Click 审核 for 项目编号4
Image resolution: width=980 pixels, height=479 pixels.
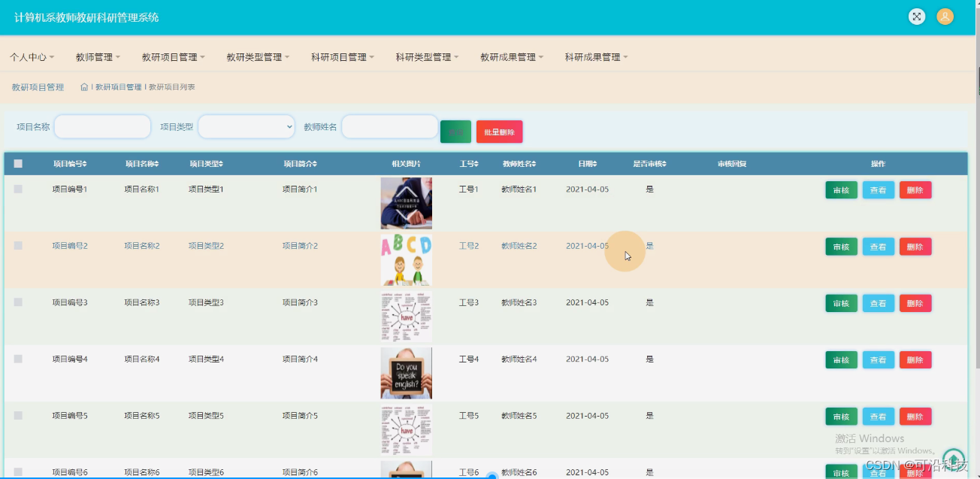(841, 359)
